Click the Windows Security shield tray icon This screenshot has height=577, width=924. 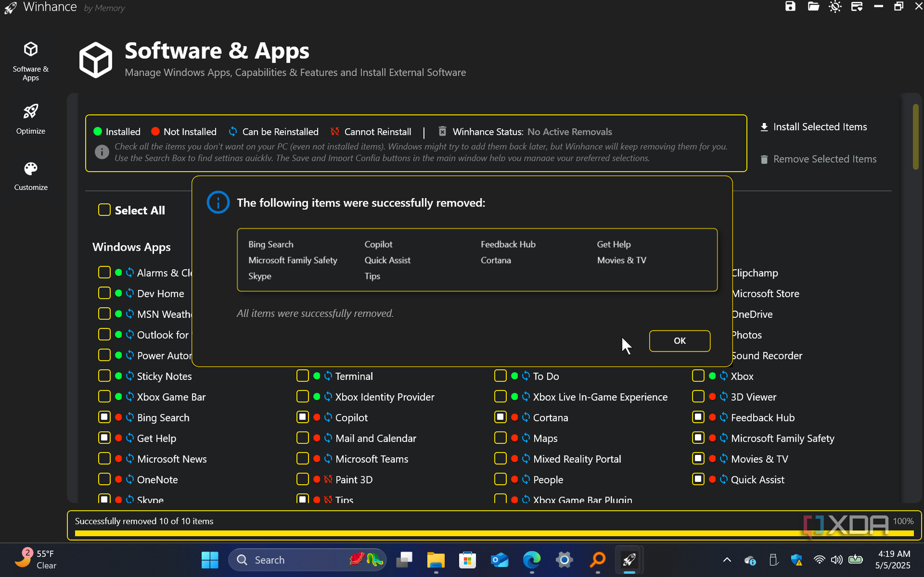797,560
